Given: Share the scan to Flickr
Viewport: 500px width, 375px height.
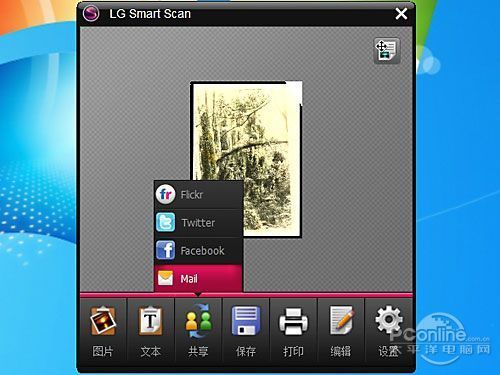Looking at the screenshot, I should click(198, 195).
